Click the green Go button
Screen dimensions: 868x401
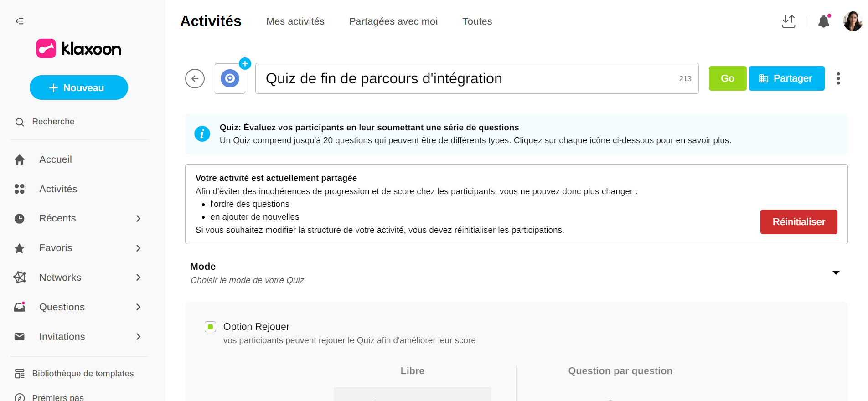coord(727,78)
